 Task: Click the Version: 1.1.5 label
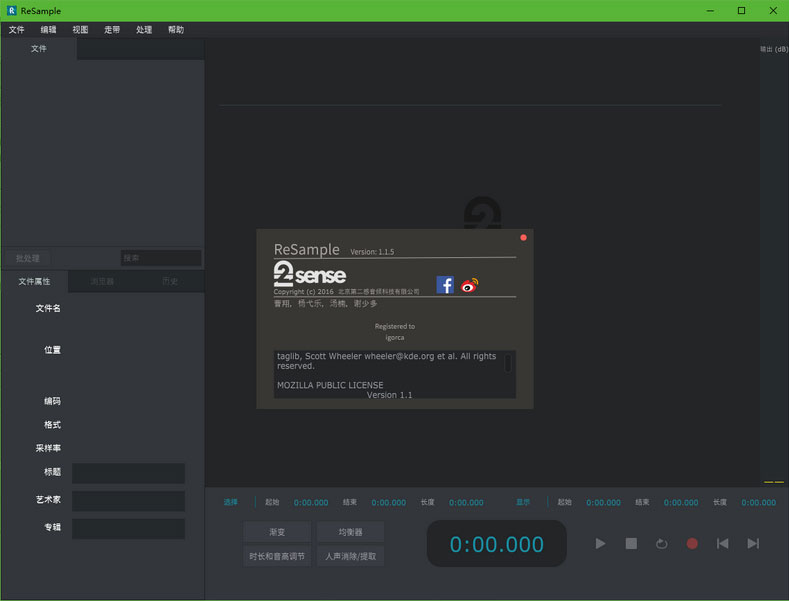tap(372, 252)
